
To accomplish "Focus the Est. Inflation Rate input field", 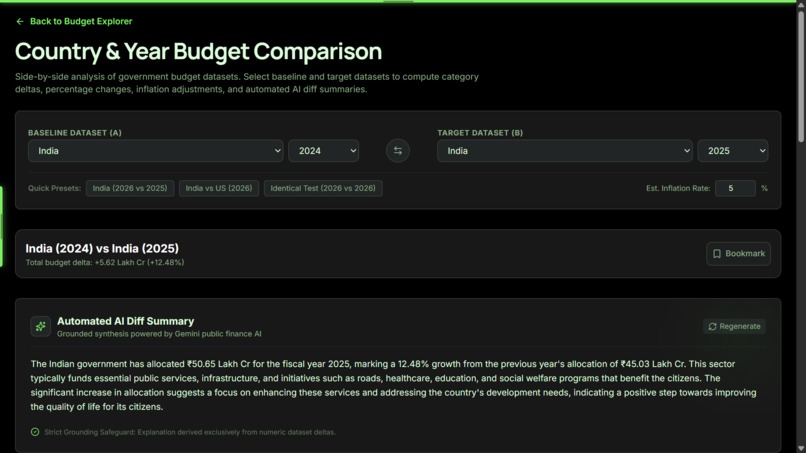I will [x=735, y=188].
